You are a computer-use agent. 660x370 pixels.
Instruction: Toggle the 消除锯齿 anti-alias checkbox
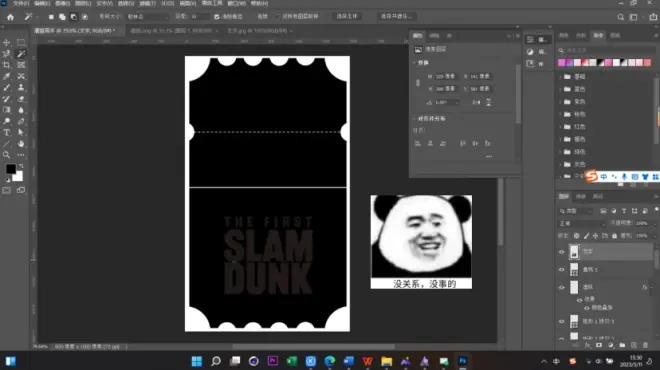[x=216, y=17]
